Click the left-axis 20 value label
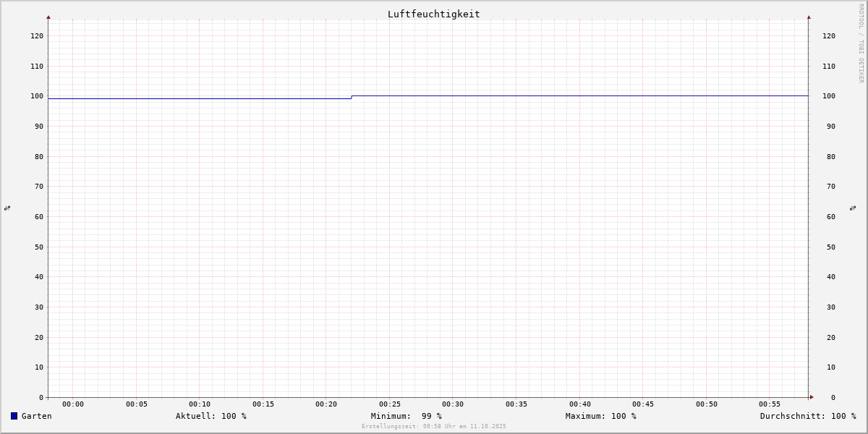Image resolution: width=868 pixels, height=434 pixels. [39, 337]
